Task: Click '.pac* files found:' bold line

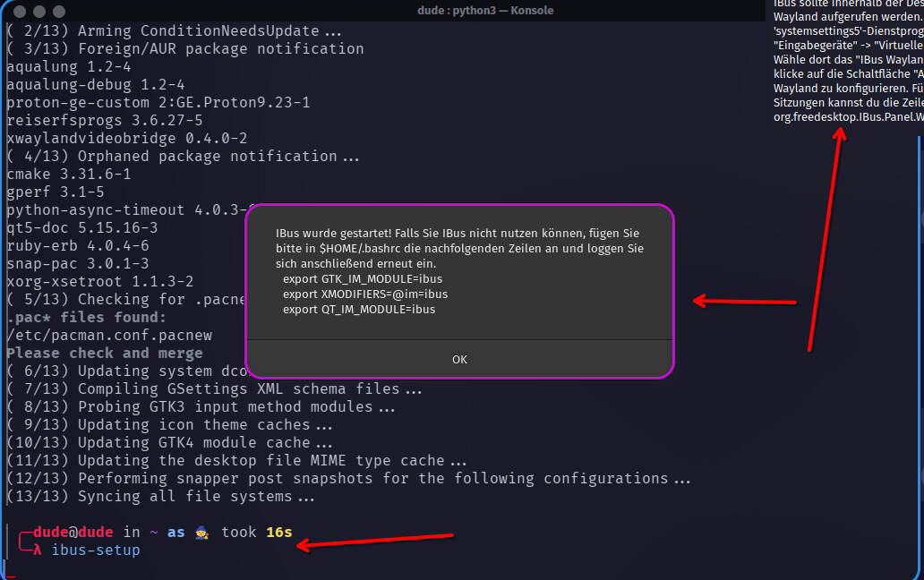Action: (87, 318)
